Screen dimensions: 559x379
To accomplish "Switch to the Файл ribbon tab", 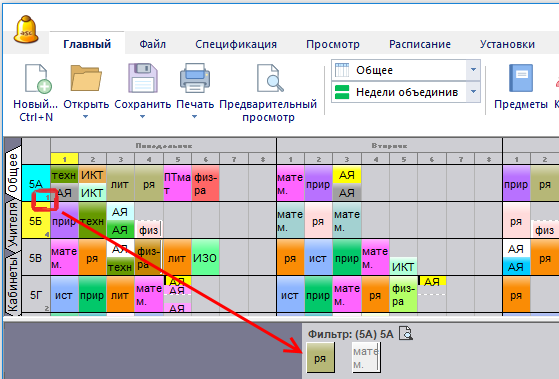I will [x=153, y=44].
